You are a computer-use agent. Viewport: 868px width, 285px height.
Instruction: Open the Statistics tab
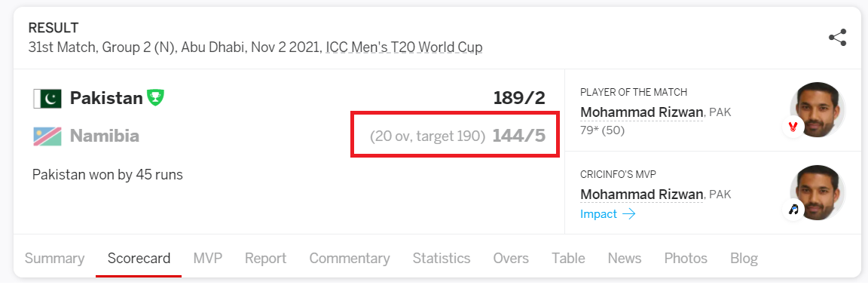click(442, 259)
